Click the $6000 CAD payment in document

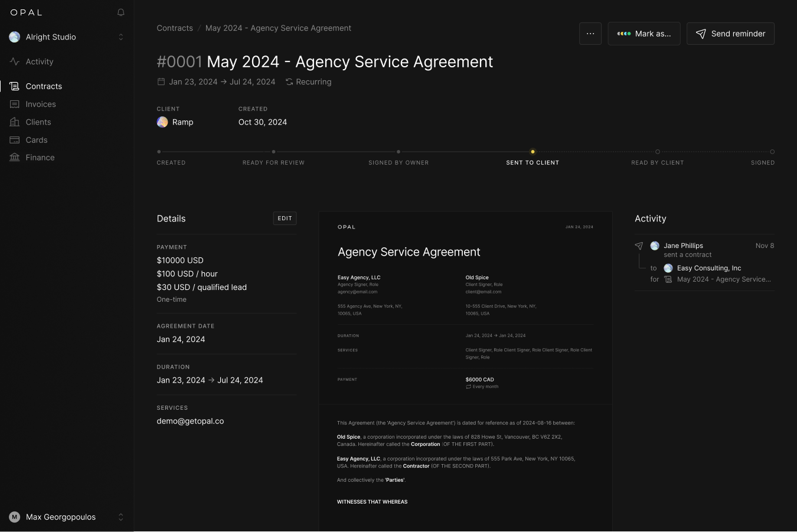point(480,380)
